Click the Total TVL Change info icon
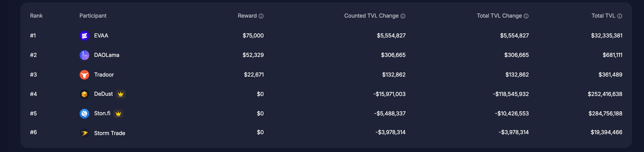 (526, 16)
